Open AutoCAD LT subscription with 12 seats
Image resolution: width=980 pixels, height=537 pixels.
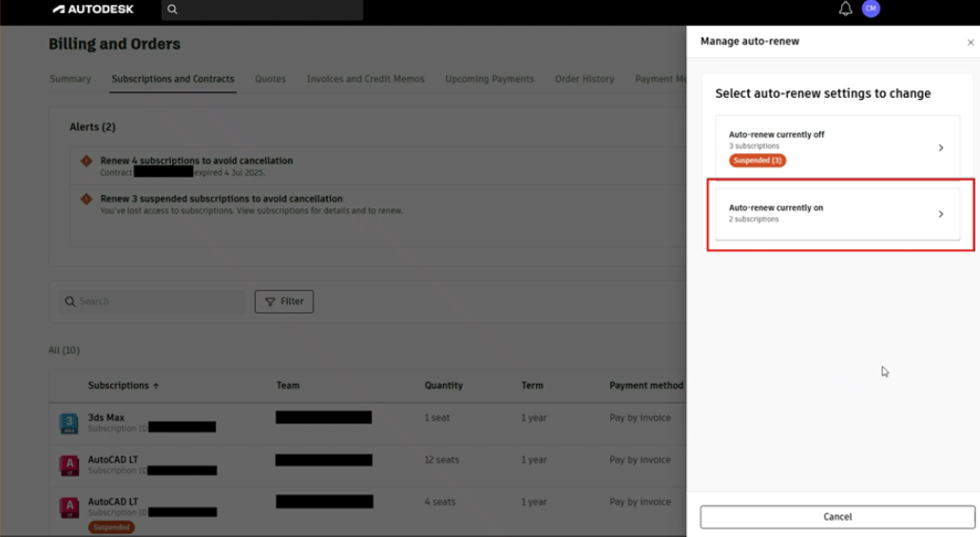coord(112,459)
